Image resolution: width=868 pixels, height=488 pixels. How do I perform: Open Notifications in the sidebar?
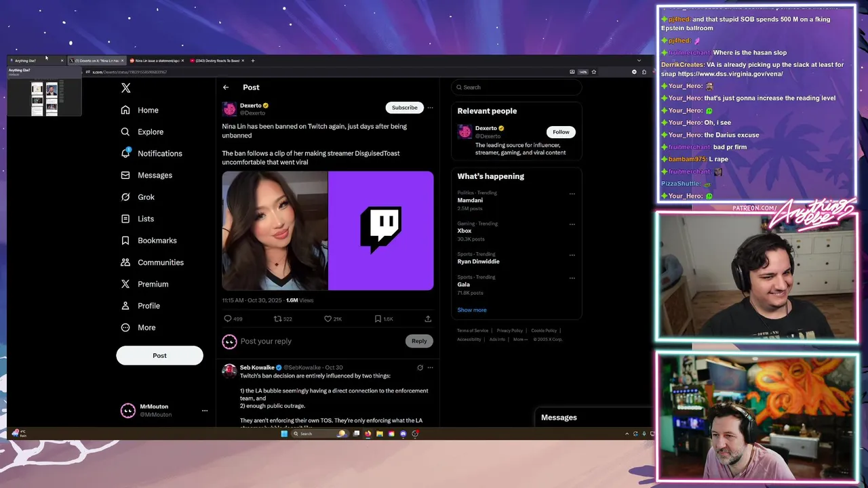[x=151, y=153]
